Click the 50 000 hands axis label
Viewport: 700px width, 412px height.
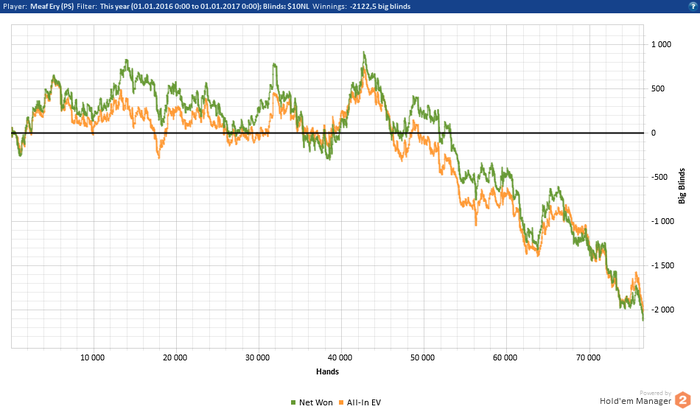tap(423, 358)
